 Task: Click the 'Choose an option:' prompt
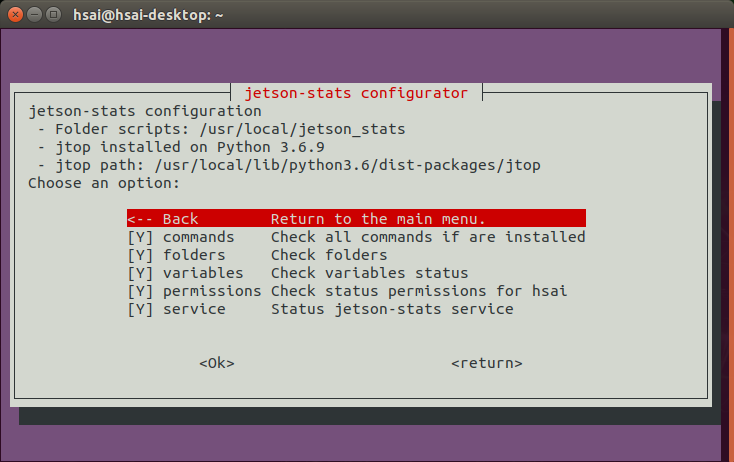coord(104,183)
